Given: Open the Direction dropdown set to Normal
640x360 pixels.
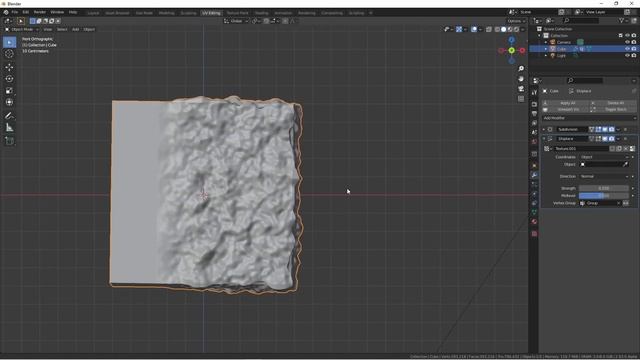Looking at the screenshot, I should [x=604, y=176].
